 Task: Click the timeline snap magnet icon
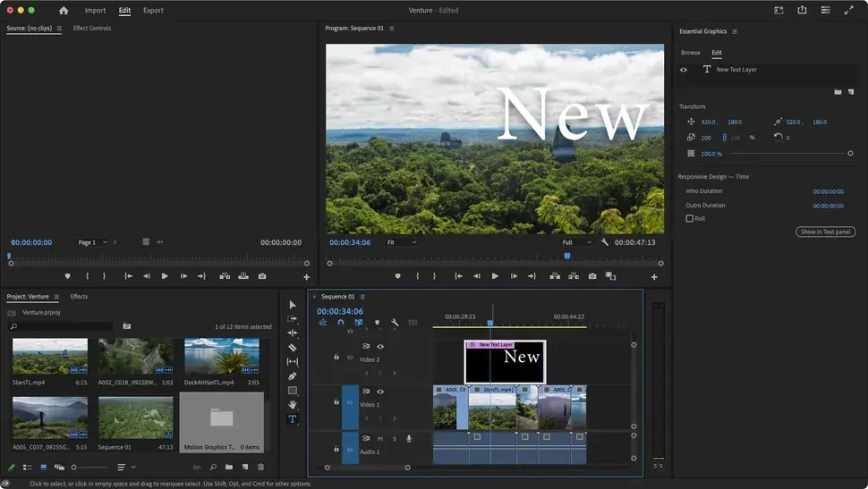pyautogui.click(x=340, y=323)
